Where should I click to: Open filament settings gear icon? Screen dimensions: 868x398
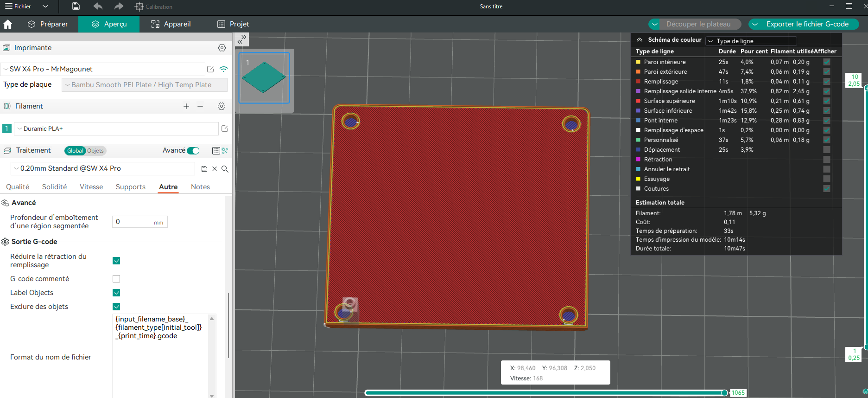click(x=222, y=106)
